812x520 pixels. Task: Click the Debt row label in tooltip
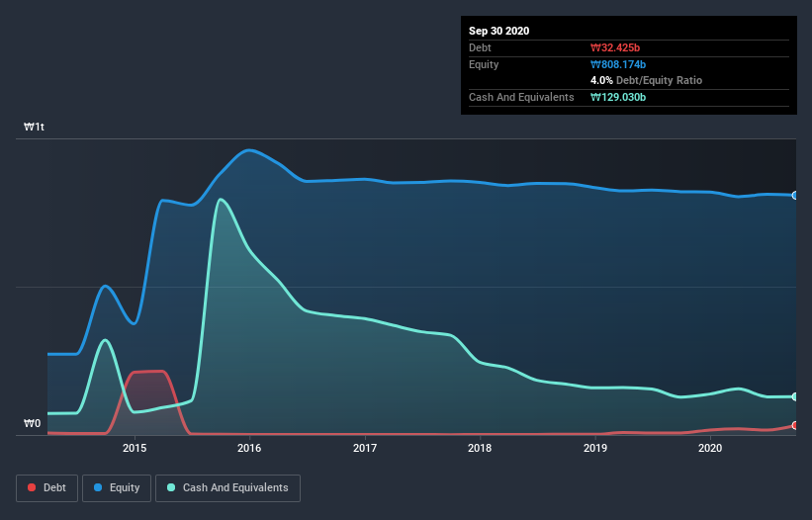pos(480,47)
